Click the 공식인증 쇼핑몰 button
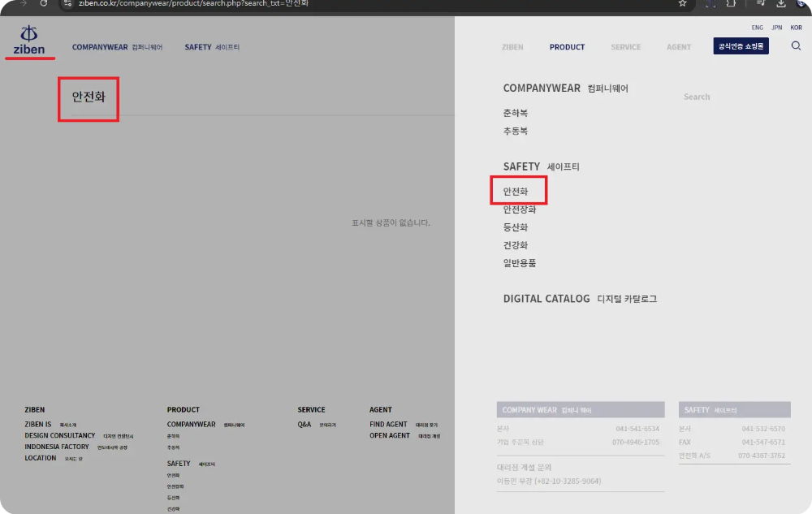 [x=739, y=45]
